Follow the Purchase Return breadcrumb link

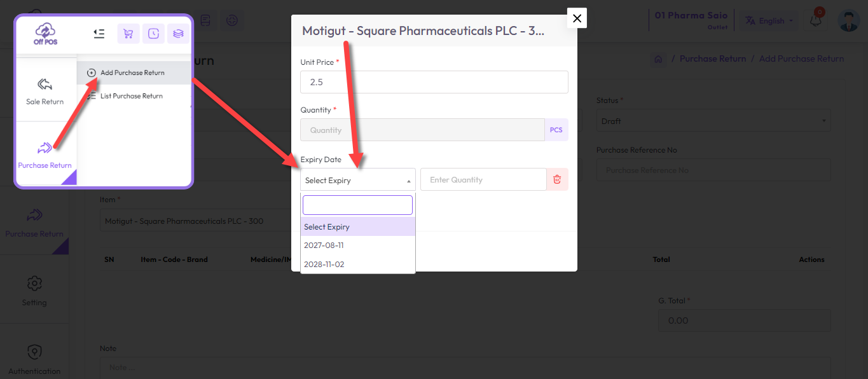point(713,59)
